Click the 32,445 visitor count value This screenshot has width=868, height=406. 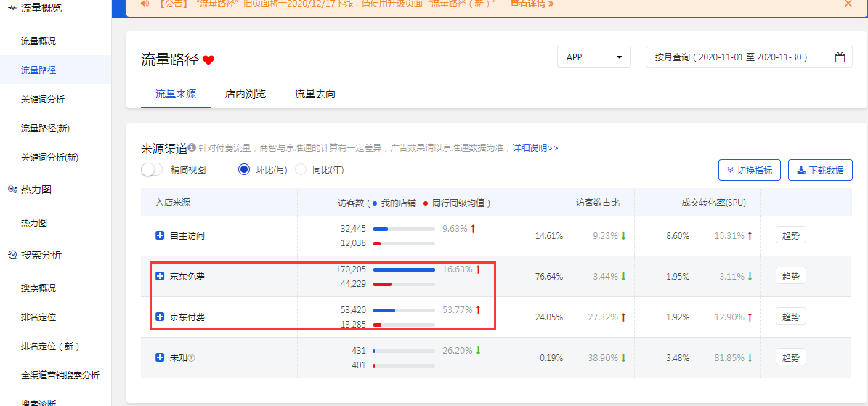(x=353, y=228)
